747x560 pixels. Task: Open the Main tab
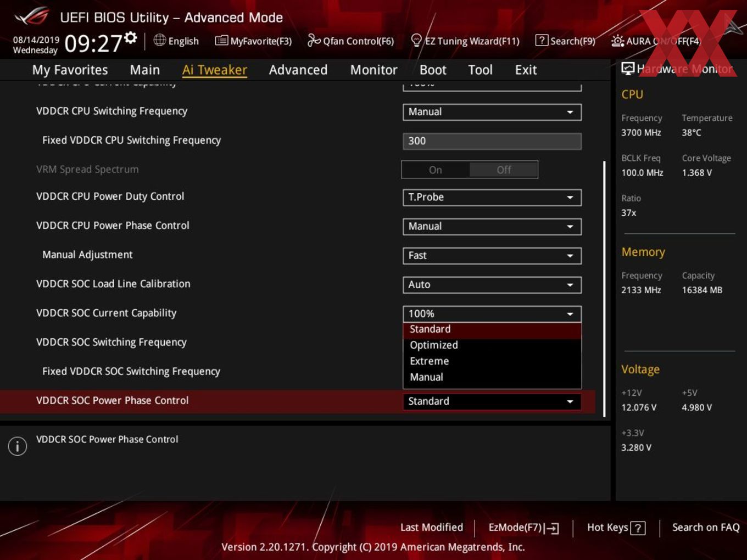coord(145,70)
